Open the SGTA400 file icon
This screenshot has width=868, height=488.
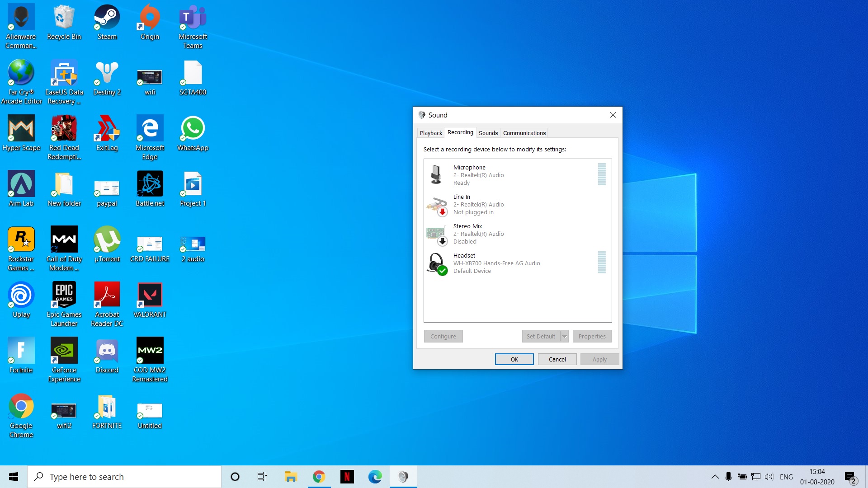click(x=193, y=78)
